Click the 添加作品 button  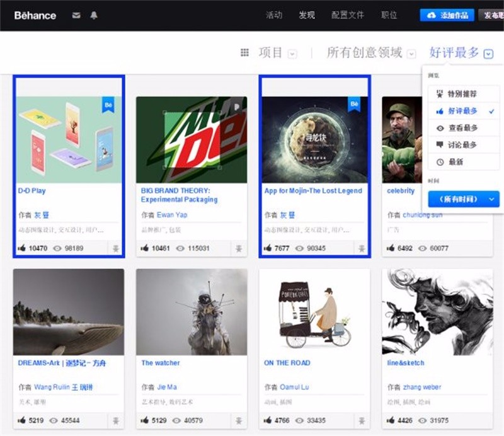coord(448,15)
